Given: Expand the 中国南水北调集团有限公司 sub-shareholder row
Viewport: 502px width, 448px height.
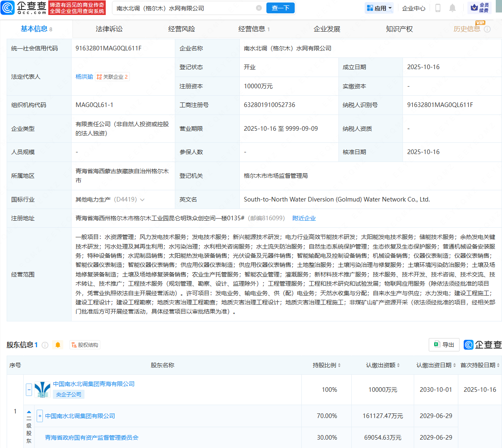Looking at the screenshot, I should coord(40,416).
